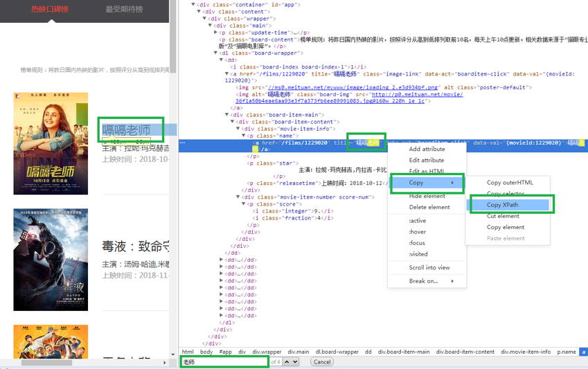Click the ellipsis beside highlighted node
588x369 pixels.
pos(182,143)
